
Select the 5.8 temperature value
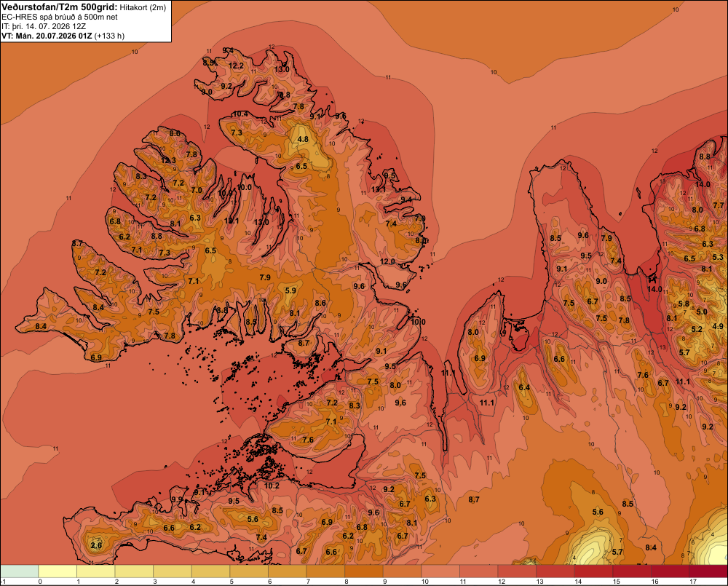(684, 304)
